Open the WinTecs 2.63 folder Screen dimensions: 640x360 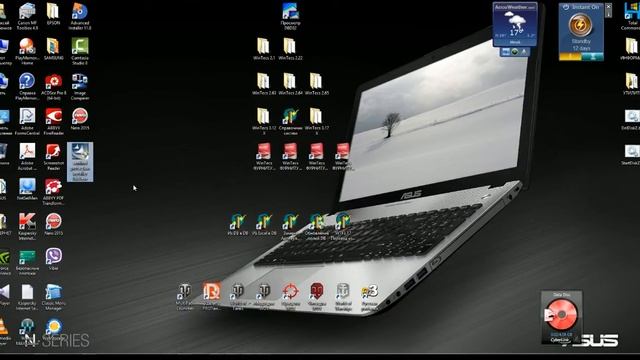point(264,85)
